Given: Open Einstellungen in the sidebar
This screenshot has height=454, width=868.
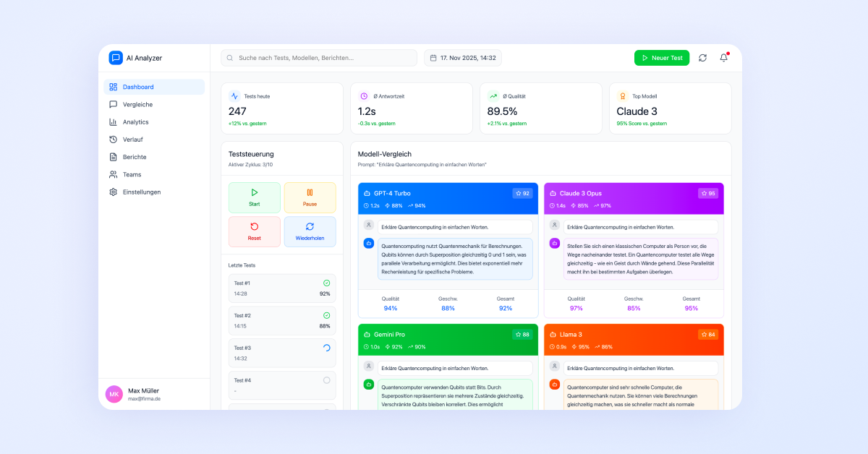Looking at the screenshot, I should click(154, 192).
